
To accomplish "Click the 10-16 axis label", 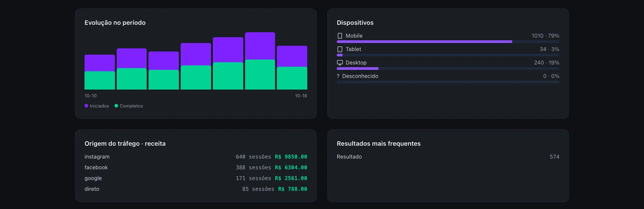I will point(301,96).
